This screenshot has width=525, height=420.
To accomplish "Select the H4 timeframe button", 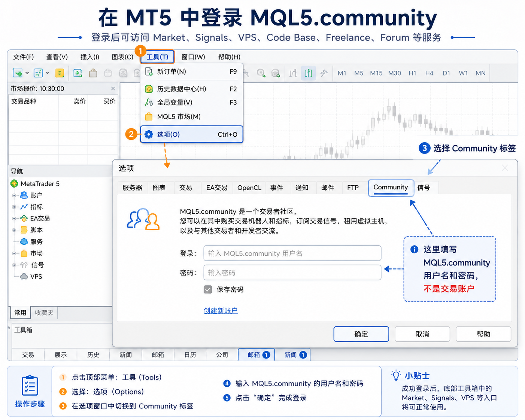I will point(429,73).
